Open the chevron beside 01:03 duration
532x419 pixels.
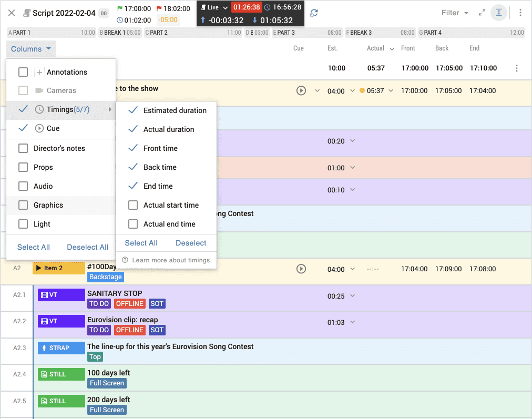click(x=353, y=322)
